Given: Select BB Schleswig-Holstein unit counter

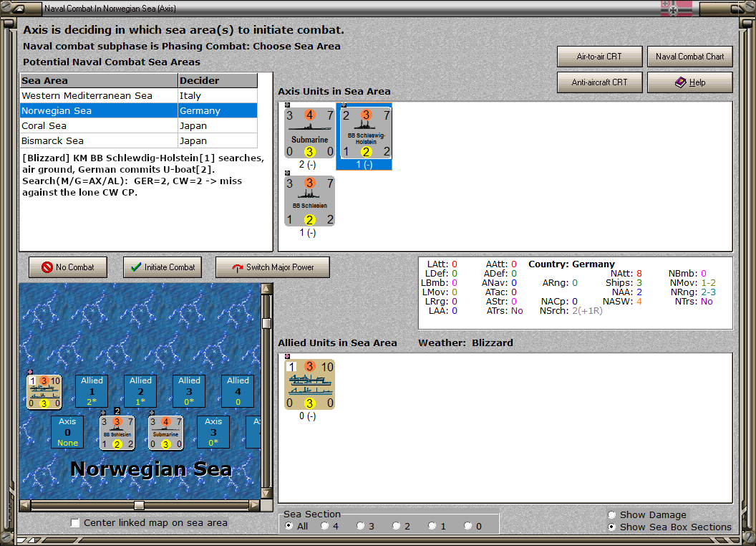Looking at the screenshot, I should 366,133.
